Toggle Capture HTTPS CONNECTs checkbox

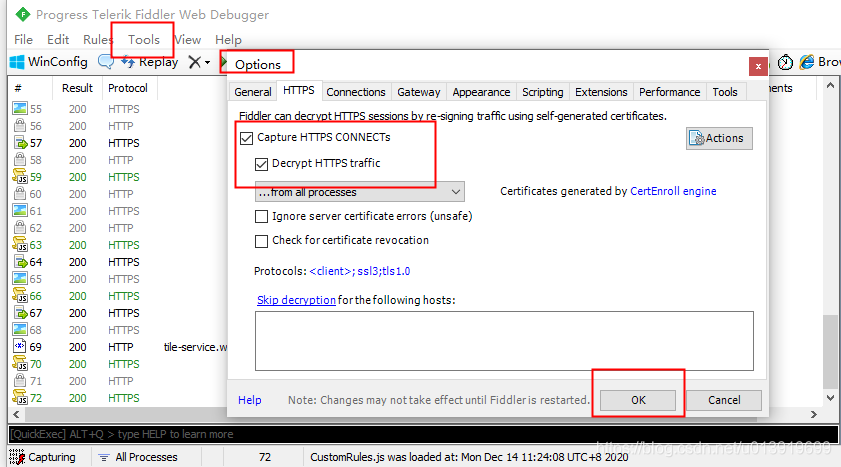247,138
